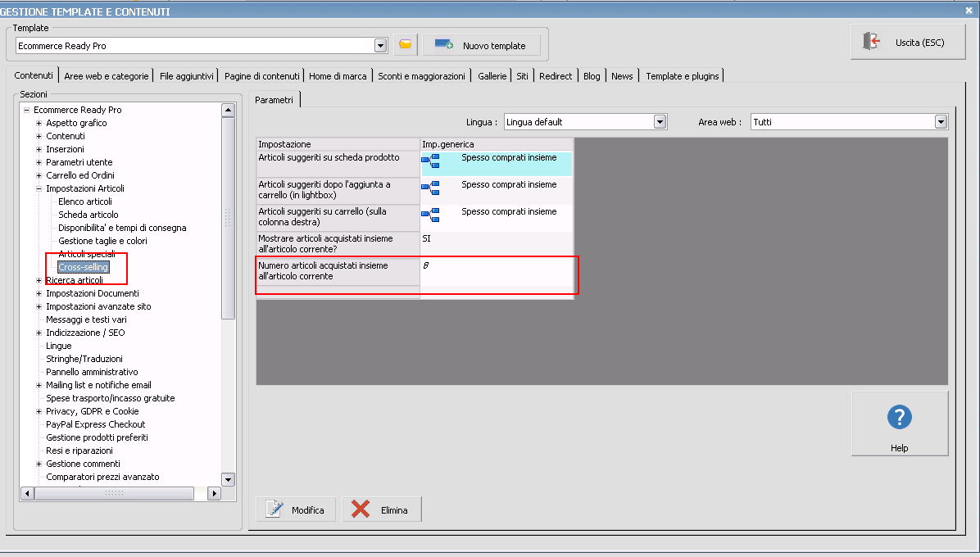Click the tree icon for lightbox suggestions row
The width and height of the screenshot is (980, 557).
[431, 188]
